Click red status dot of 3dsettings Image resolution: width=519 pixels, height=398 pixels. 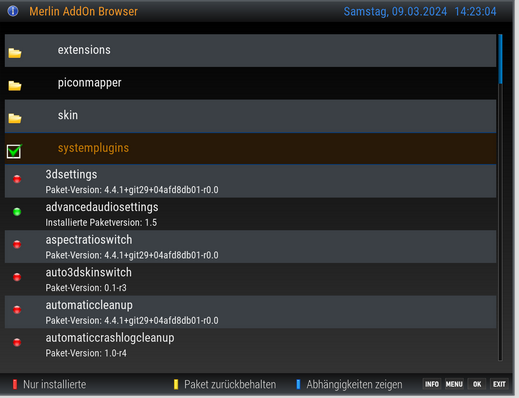(x=17, y=179)
